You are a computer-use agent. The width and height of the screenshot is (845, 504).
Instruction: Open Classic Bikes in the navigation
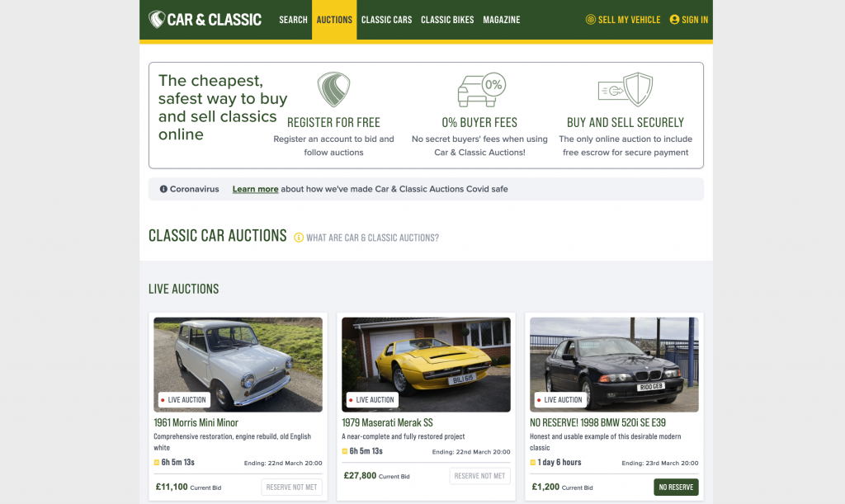click(x=447, y=20)
